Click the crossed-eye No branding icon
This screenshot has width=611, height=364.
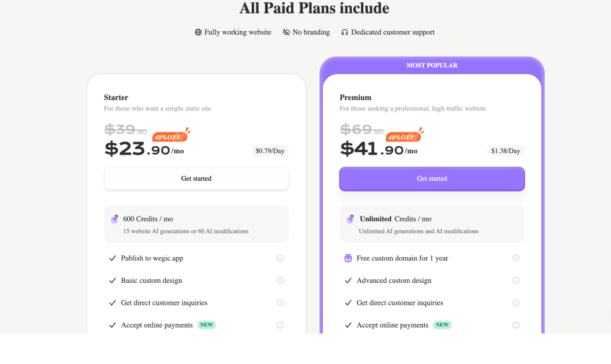click(286, 32)
